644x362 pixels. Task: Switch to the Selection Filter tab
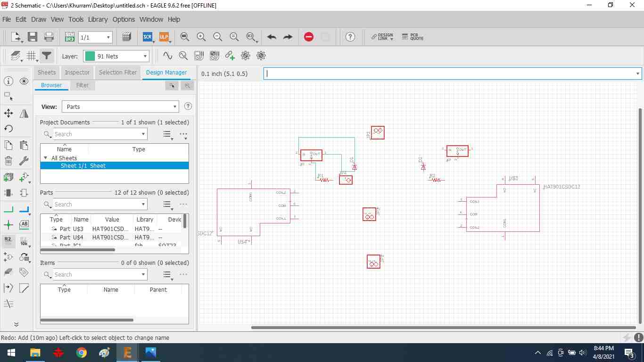(x=118, y=73)
